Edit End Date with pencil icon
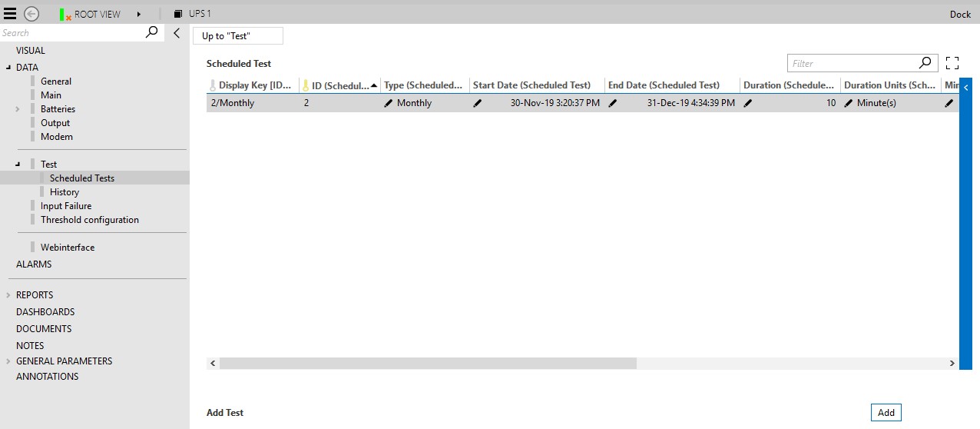The width and height of the screenshot is (980, 429). [612, 103]
